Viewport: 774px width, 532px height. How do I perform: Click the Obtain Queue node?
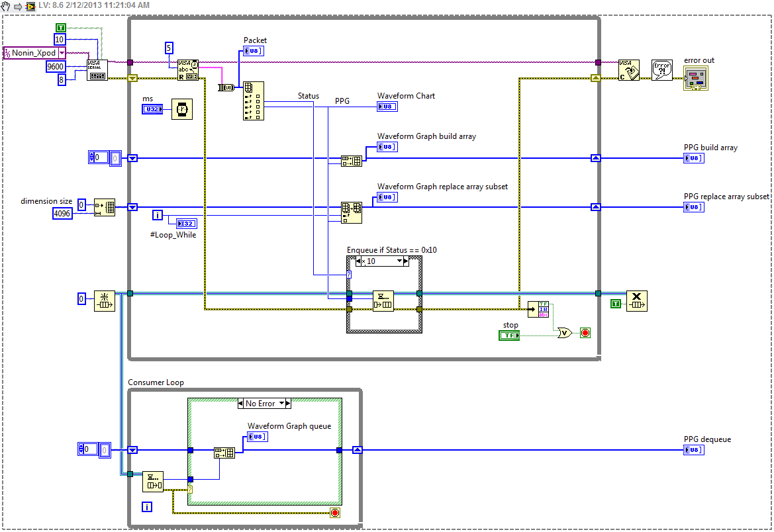[105, 300]
